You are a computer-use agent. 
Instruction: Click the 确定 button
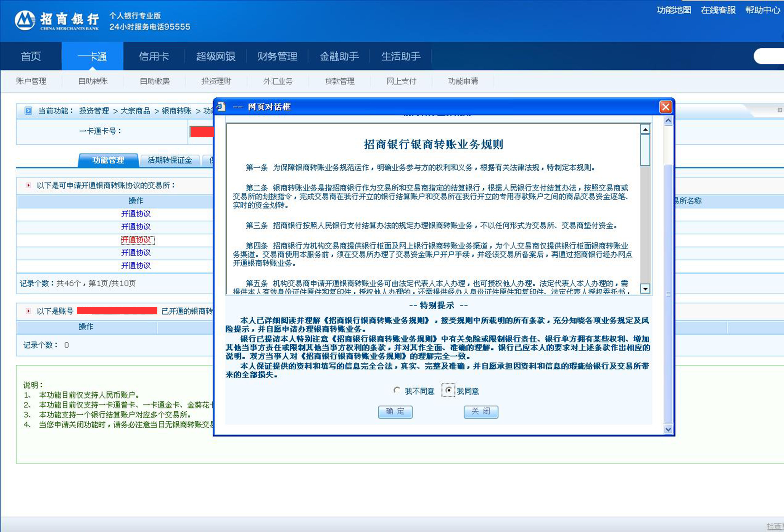[395, 412]
